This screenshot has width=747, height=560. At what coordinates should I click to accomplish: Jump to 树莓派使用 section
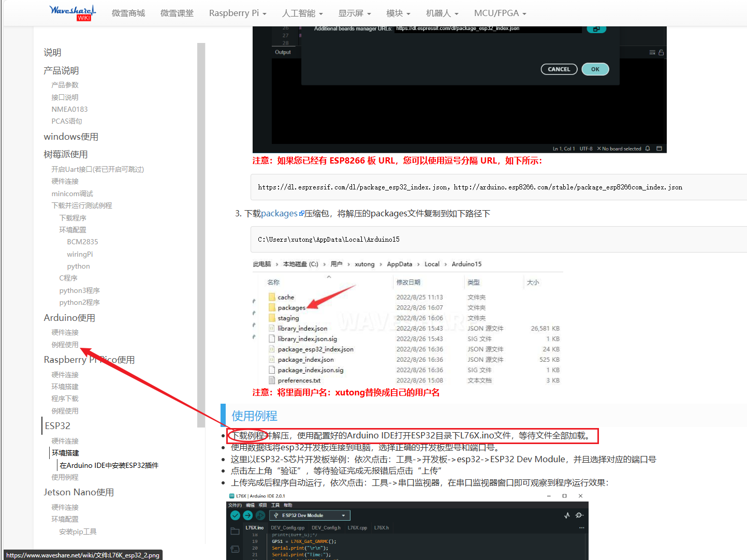coord(66,154)
